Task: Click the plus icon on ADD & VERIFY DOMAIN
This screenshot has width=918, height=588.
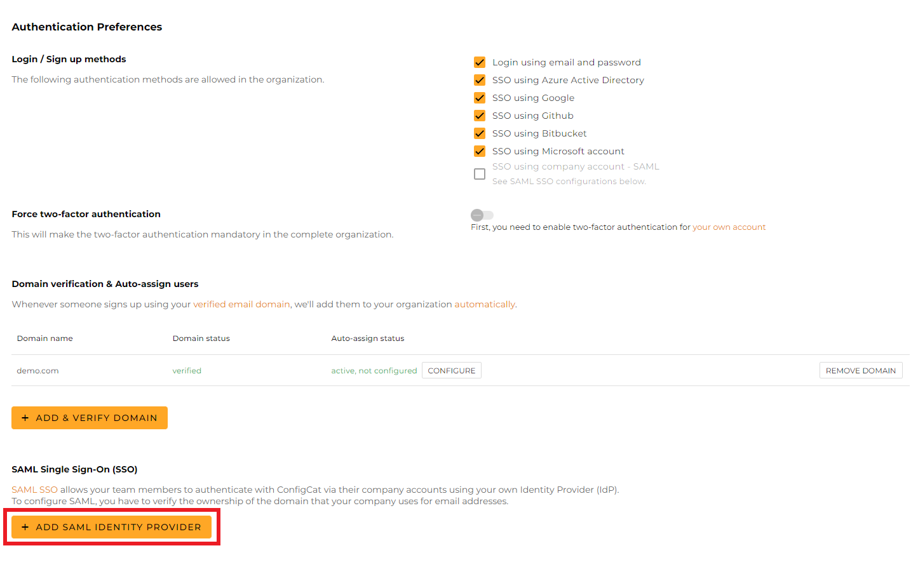Action: (25, 418)
